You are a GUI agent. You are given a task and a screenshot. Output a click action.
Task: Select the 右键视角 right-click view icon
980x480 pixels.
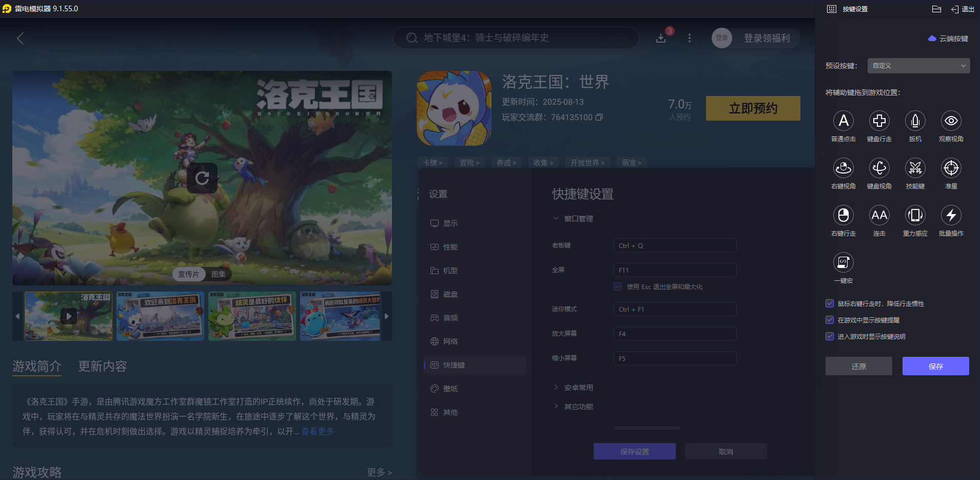[843, 168]
